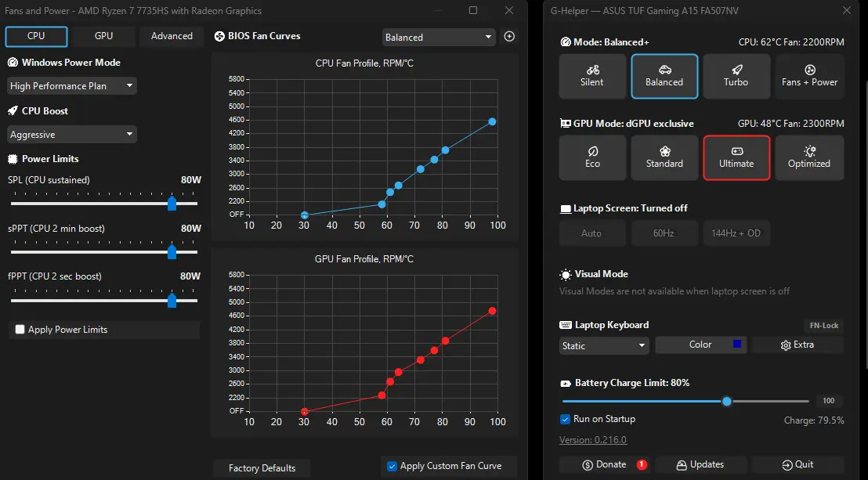Adjust SPL (CPU sustained) slider handle
Image resolution: width=868 pixels, height=480 pixels.
pos(172,203)
